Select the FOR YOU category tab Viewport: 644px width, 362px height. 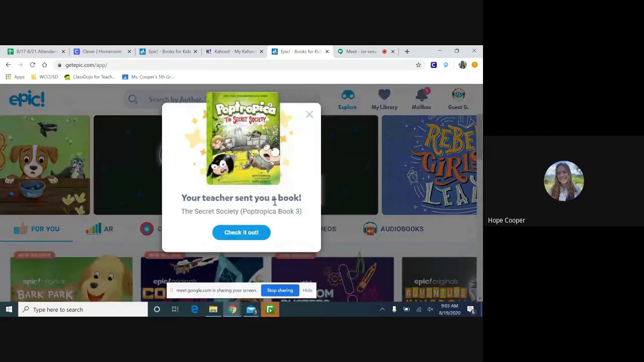tap(37, 229)
